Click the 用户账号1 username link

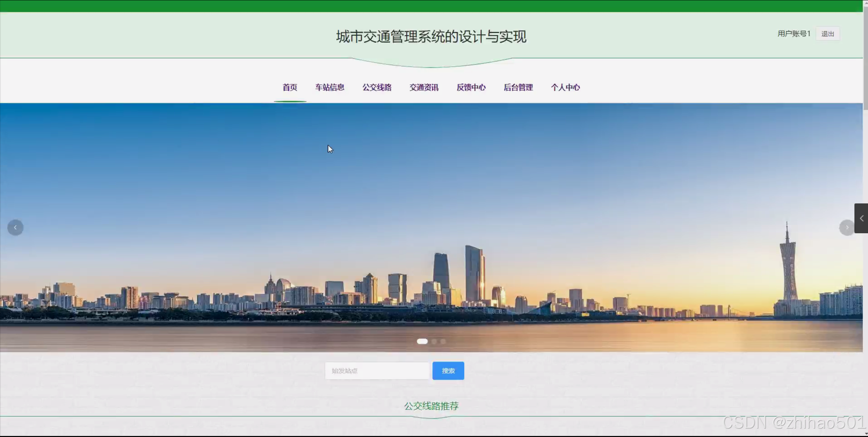pos(794,34)
